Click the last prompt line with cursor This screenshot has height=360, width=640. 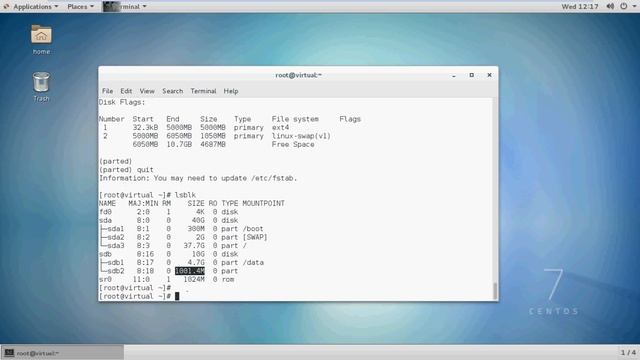[139, 296]
